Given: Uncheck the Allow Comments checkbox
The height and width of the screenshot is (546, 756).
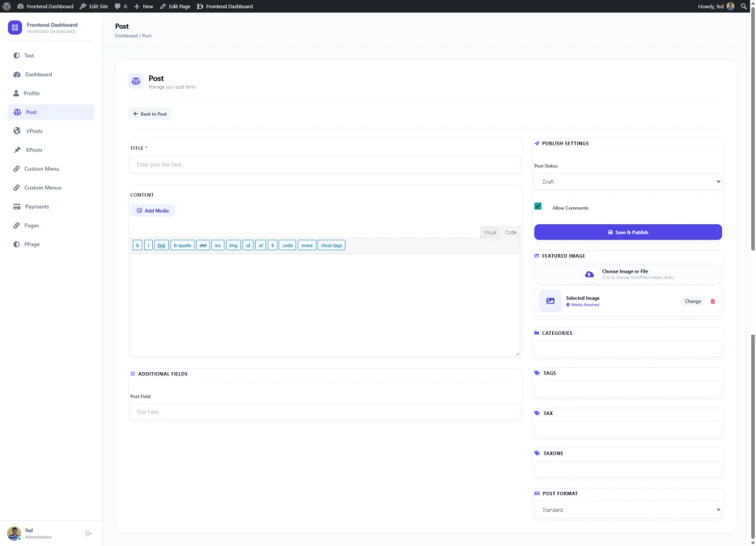Looking at the screenshot, I should coord(537,206).
